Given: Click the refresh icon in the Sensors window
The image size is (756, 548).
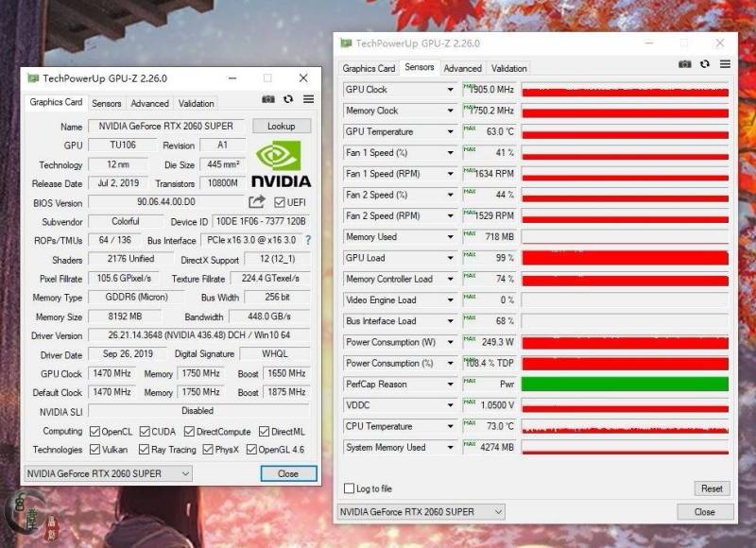Looking at the screenshot, I should (705, 63).
